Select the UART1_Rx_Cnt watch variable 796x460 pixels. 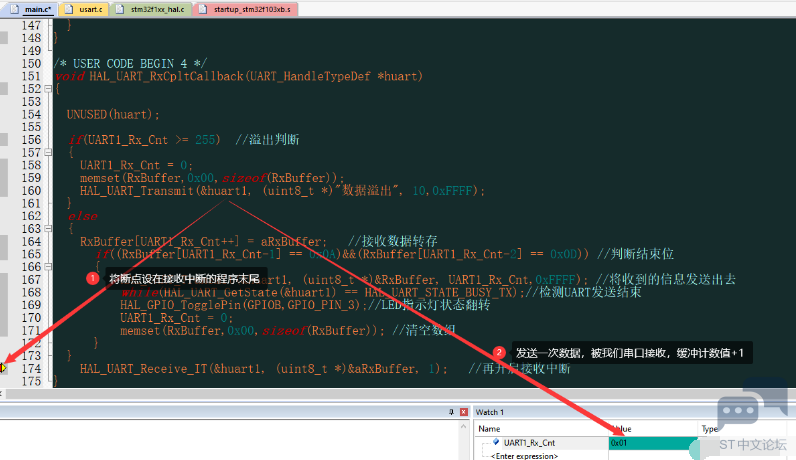[x=529, y=443]
